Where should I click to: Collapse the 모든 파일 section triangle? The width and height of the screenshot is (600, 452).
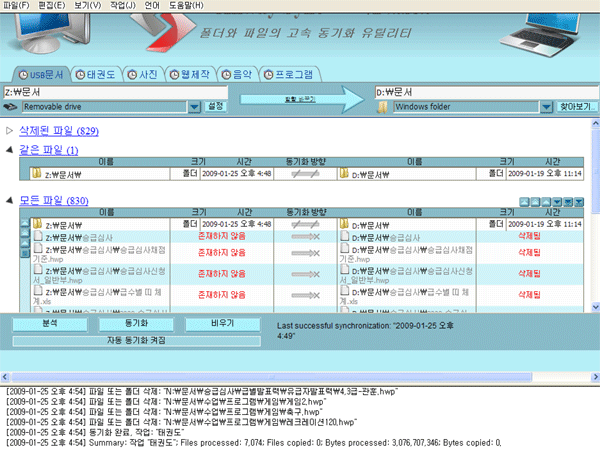[x=10, y=200]
